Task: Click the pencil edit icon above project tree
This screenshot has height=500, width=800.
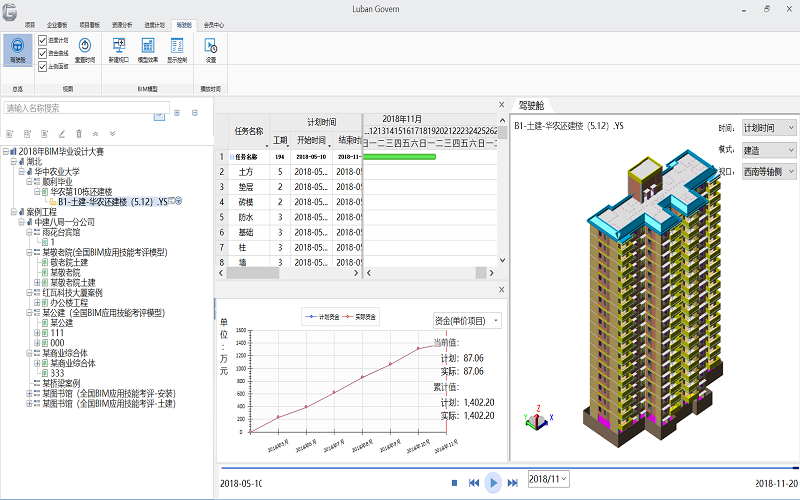Action: click(x=62, y=134)
